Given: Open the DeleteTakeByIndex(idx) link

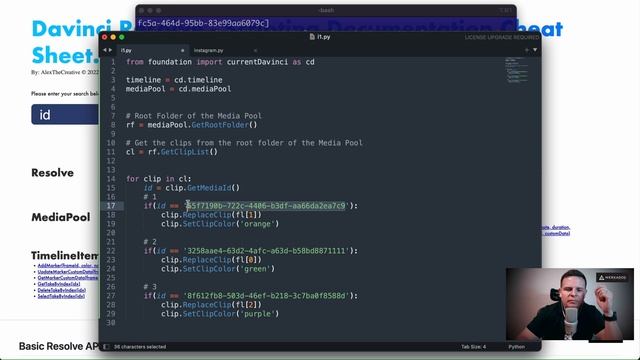Looking at the screenshot, I should click(x=62, y=290).
